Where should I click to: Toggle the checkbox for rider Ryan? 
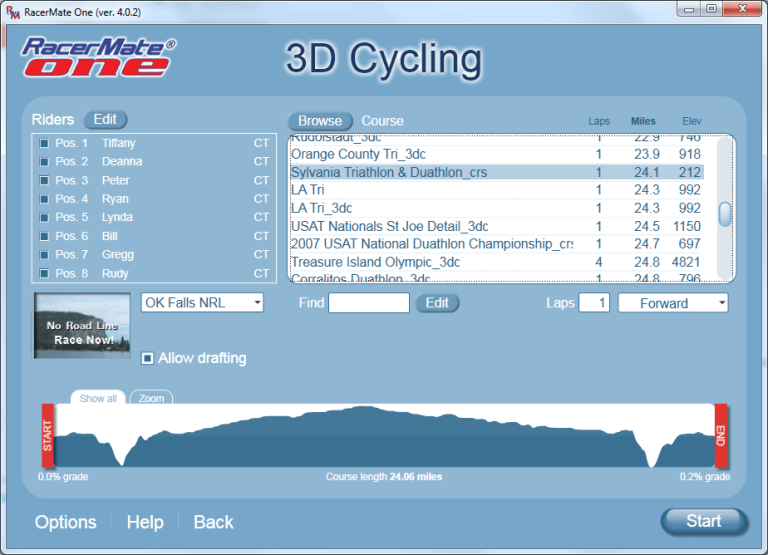pos(44,199)
